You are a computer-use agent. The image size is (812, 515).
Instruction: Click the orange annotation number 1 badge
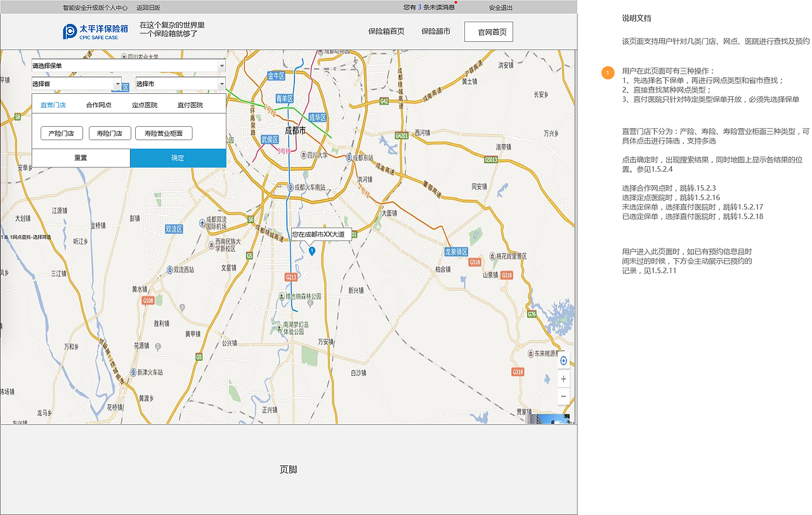(608, 74)
